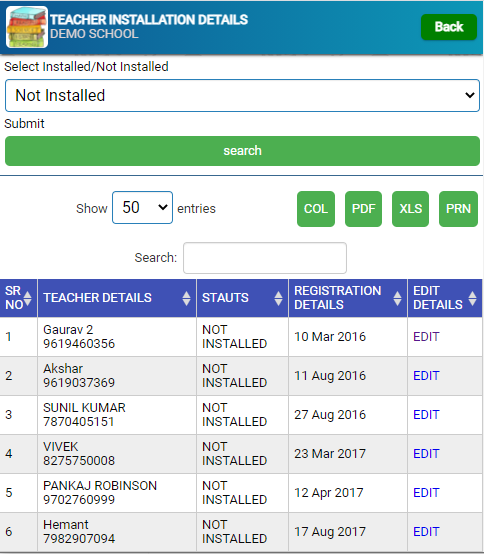The width and height of the screenshot is (484, 554).
Task: Focus the table Search input field
Action: pos(265,258)
